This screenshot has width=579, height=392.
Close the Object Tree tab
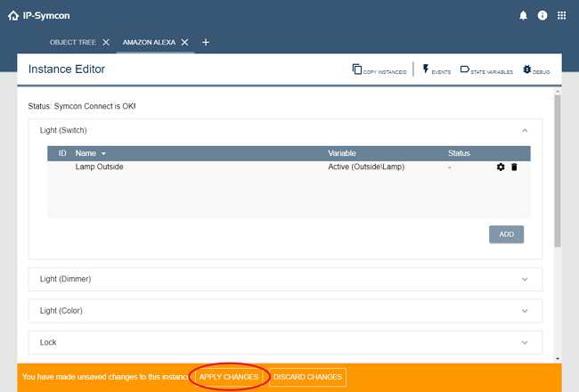106,42
